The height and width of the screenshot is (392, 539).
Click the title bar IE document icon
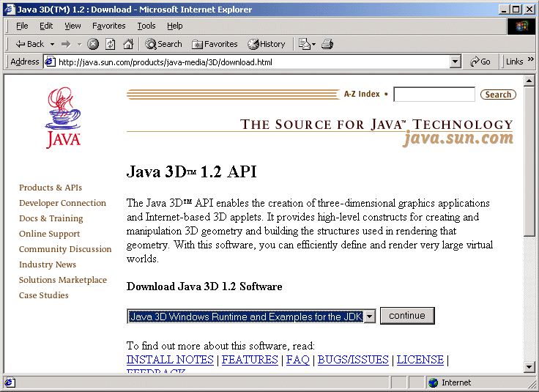10,10
